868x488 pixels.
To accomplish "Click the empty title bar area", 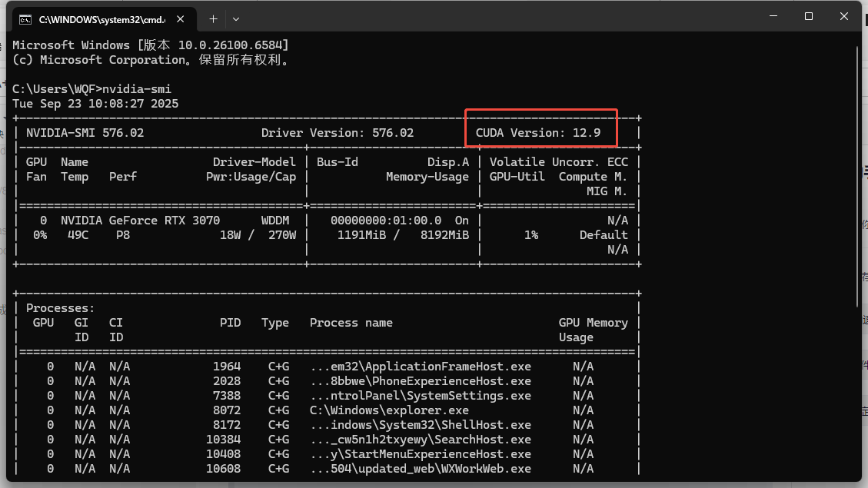I will pos(500,17).
